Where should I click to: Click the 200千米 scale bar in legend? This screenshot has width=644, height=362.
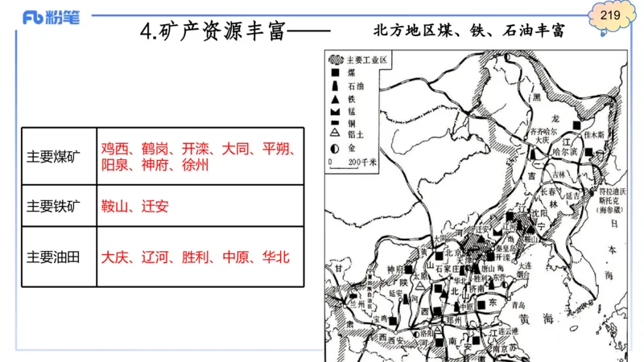point(353,163)
